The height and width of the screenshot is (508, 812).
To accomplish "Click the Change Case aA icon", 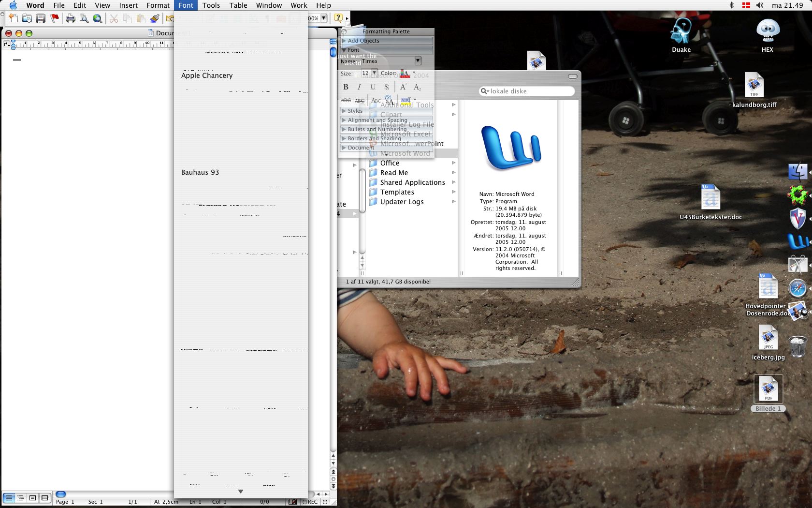I will click(x=389, y=100).
